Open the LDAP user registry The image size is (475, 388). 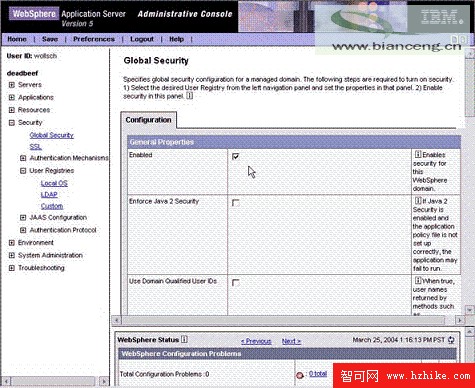(49, 194)
